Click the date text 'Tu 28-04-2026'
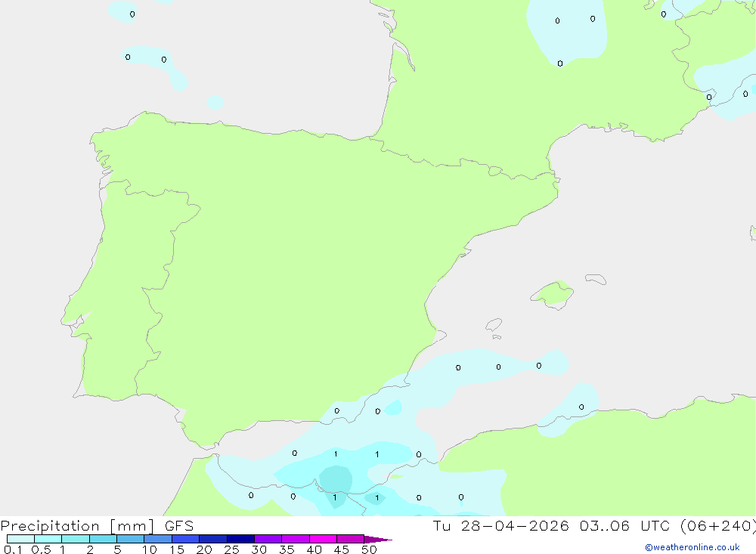Screen dimensions: 756x554 500,525
